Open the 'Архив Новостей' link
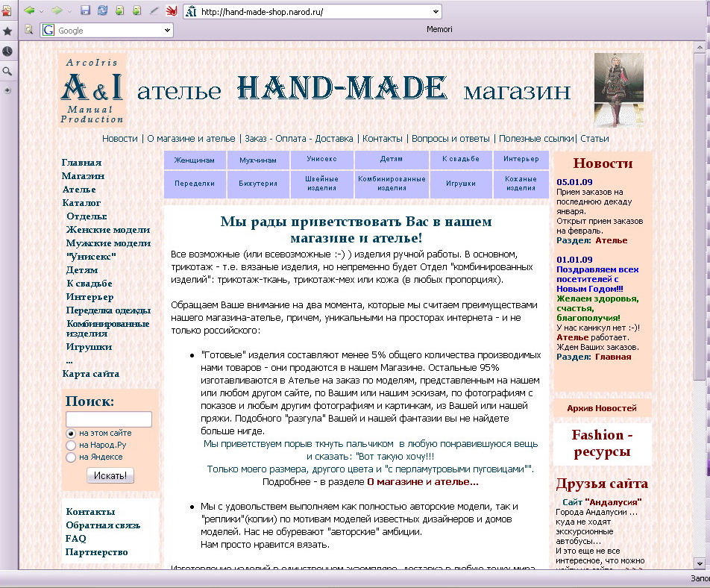Viewport: 710px width, 588px height. (601, 408)
